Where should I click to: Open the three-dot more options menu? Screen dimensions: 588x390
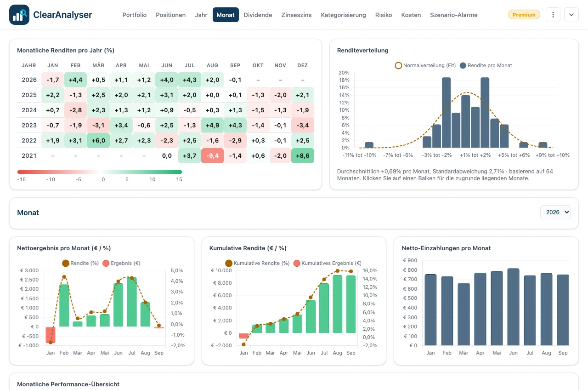[x=553, y=15]
